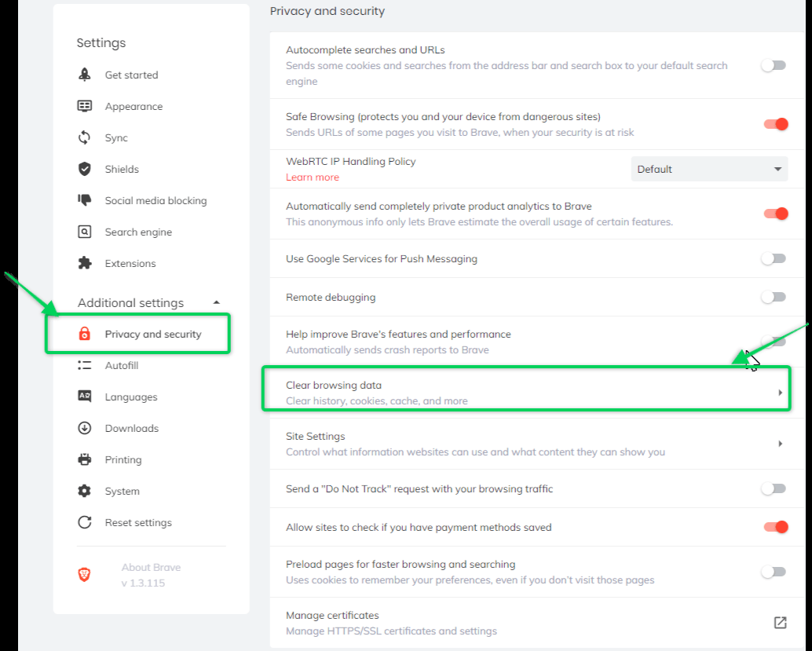
Task: Click the System gear icon
Action: (x=84, y=491)
